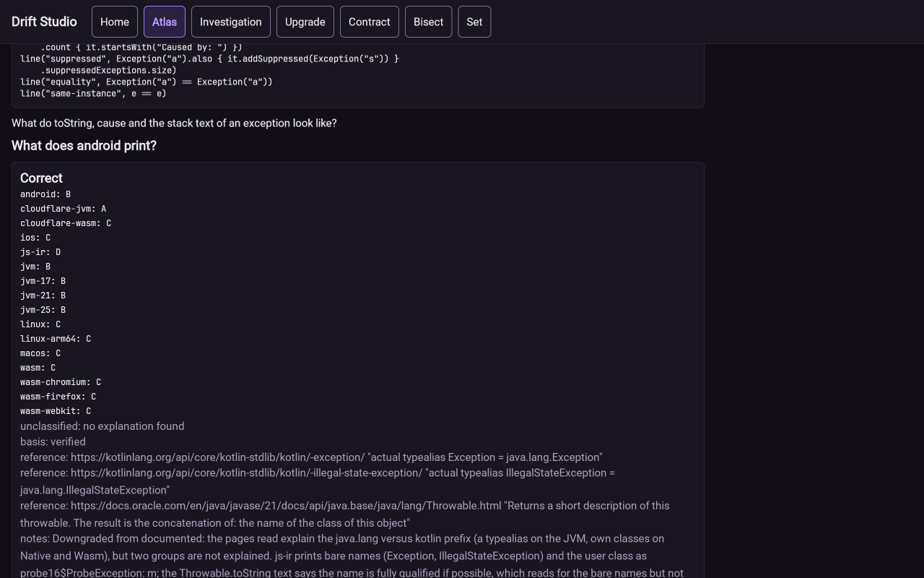Select the 'wasm: C' result line

click(38, 368)
